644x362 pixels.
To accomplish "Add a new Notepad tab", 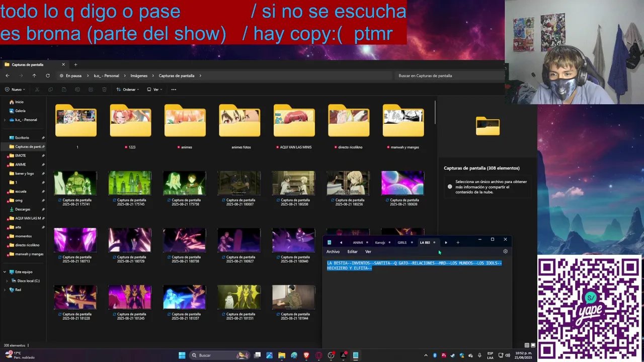I will [x=458, y=242].
